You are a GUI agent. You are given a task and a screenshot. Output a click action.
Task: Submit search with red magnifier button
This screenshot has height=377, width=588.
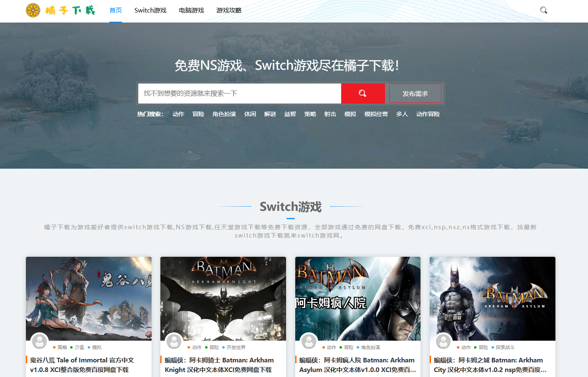pyautogui.click(x=363, y=94)
